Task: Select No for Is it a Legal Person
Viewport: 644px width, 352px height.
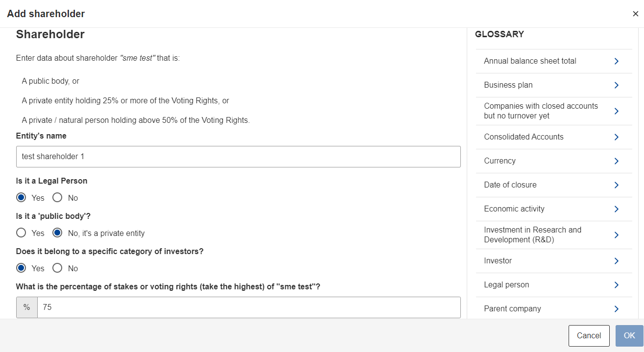Action: [57, 198]
